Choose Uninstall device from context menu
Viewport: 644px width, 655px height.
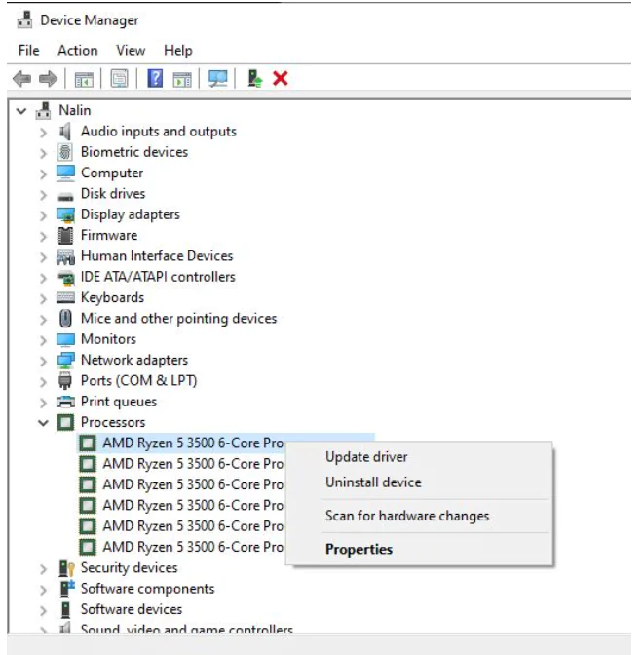[373, 482]
